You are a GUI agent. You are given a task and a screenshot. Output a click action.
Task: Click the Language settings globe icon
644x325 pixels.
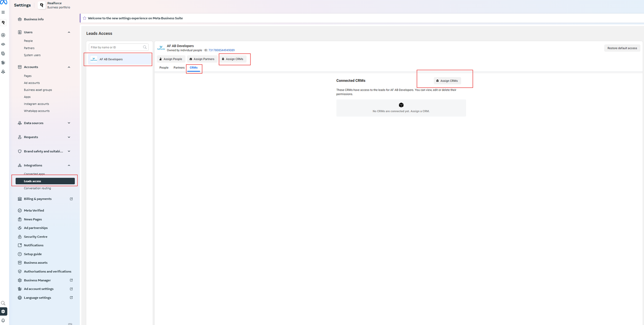[x=20, y=298]
